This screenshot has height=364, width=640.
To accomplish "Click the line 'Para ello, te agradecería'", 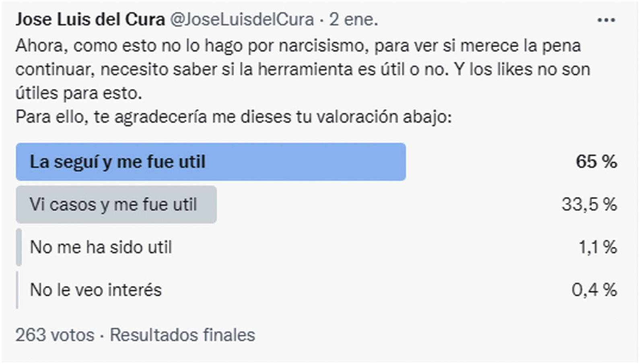I will pos(233,117).
